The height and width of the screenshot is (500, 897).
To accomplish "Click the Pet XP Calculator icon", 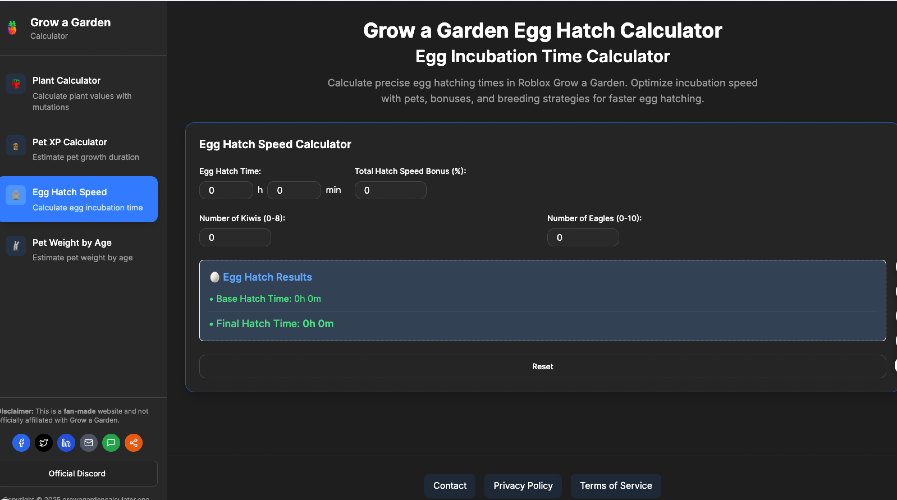I will coord(15,145).
